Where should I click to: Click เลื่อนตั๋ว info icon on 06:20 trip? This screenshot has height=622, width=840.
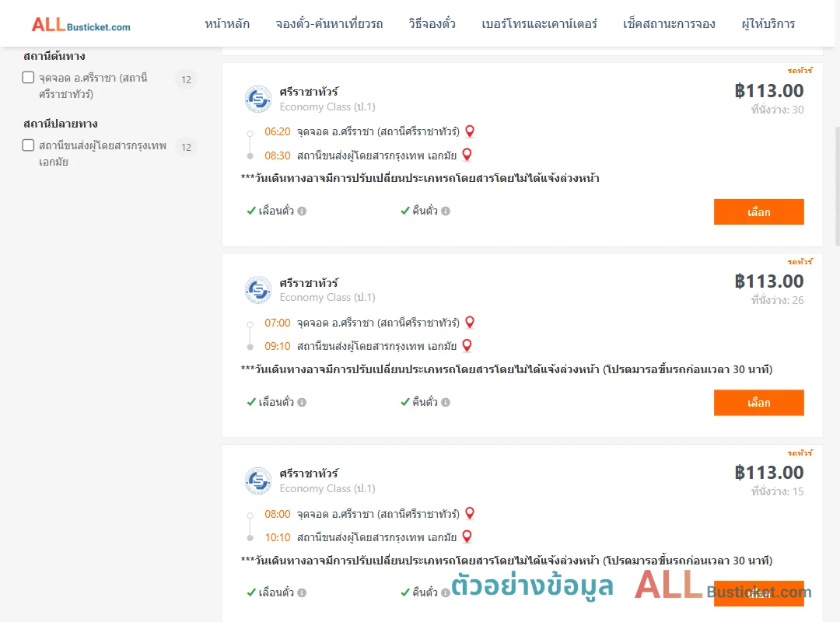[302, 211]
